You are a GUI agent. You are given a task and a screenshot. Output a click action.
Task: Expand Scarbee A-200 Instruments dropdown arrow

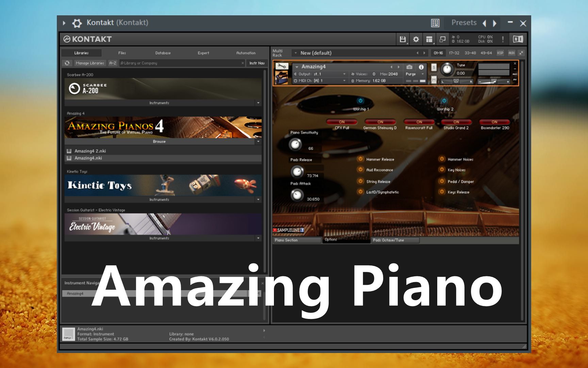pos(258,103)
